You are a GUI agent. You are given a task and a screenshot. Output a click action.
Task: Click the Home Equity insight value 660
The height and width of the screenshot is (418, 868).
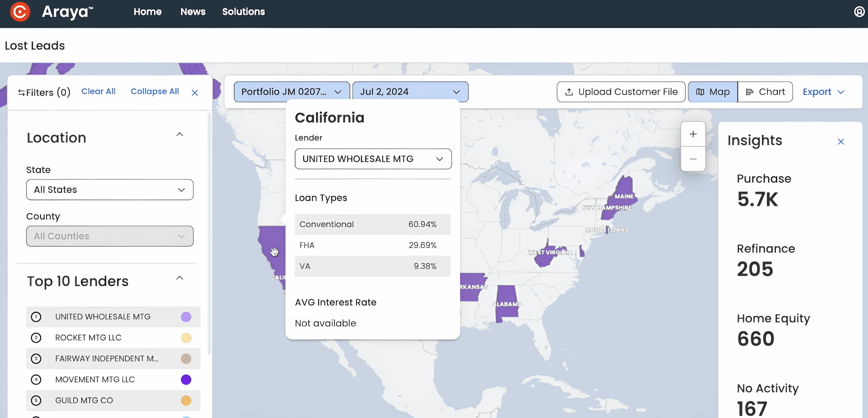click(x=756, y=339)
